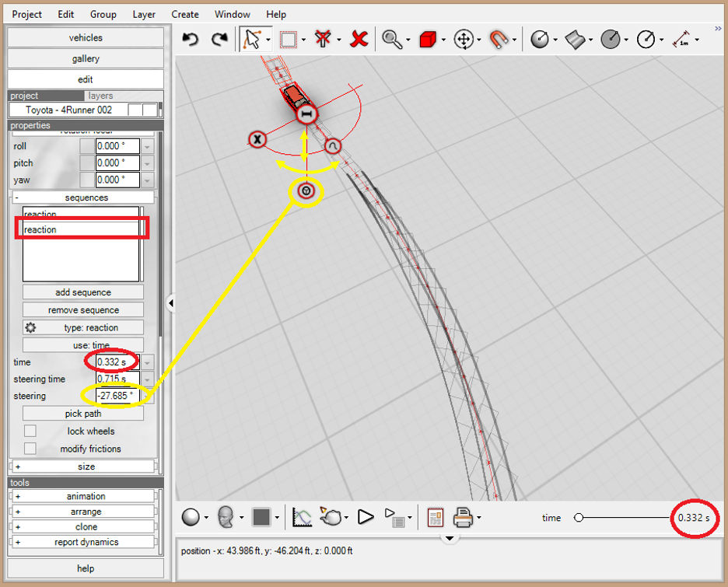
Task: Click the steering wheel handle in viewport
Action: 306,190
